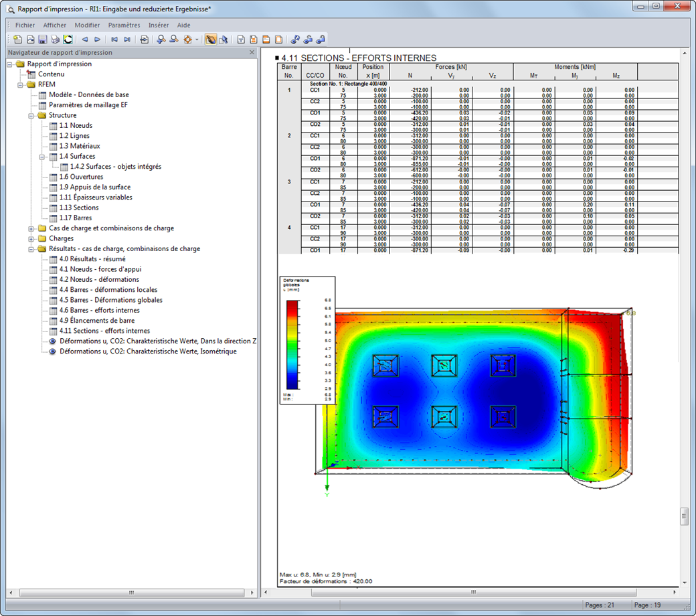696x616 pixels.
Task: Jump to the first page icon
Action: click(114, 40)
